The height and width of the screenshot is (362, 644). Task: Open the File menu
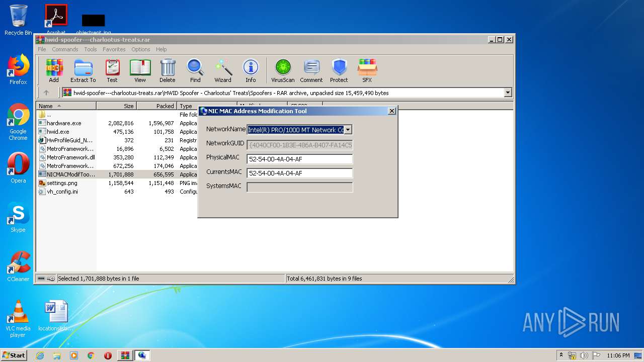tap(42, 49)
